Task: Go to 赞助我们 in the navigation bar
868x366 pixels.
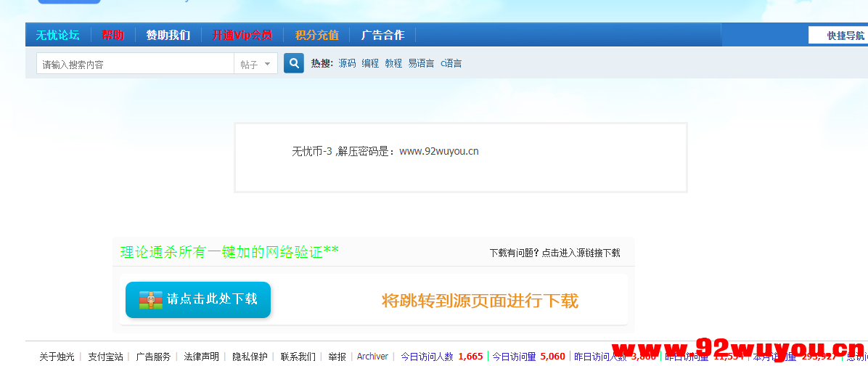Action: [168, 35]
